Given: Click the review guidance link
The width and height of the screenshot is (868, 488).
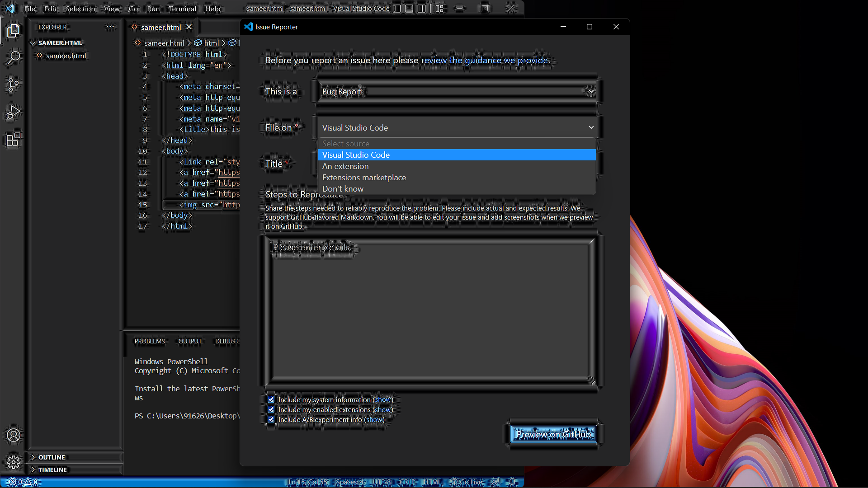Looking at the screenshot, I should (x=484, y=60).
